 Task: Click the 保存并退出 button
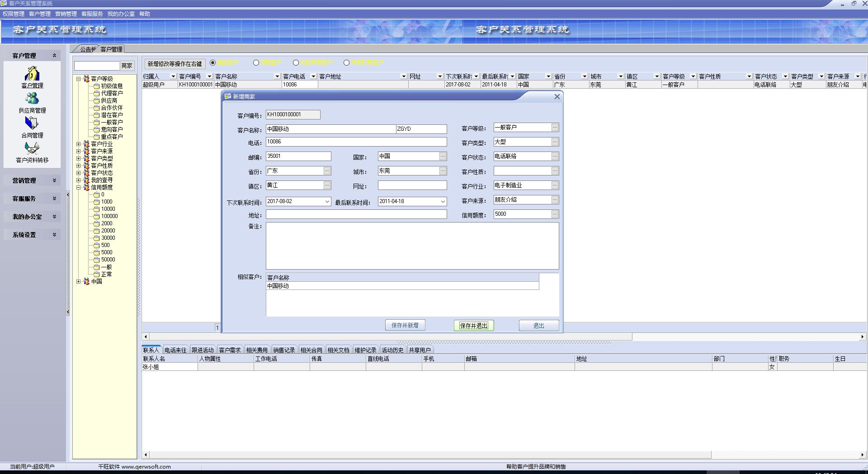(474, 325)
